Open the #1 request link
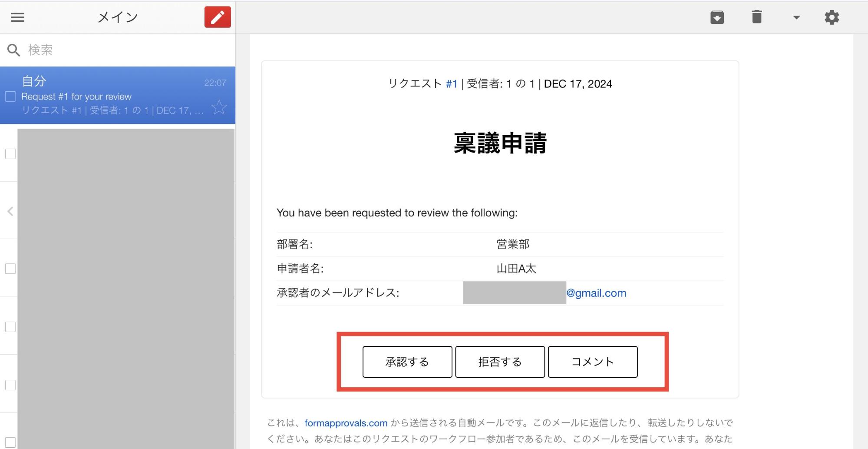This screenshot has height=449, width=868. tap(452, 84)
